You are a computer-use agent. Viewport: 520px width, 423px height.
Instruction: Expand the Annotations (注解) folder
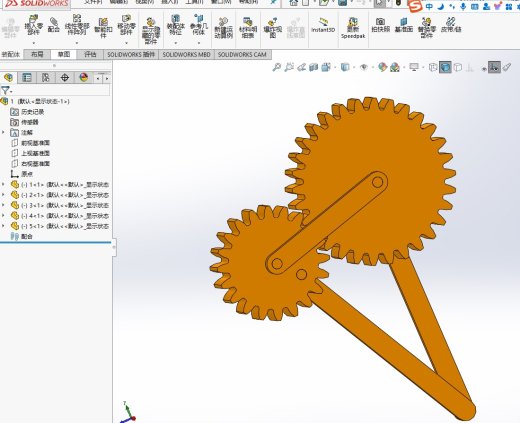(x=4, y=132)
